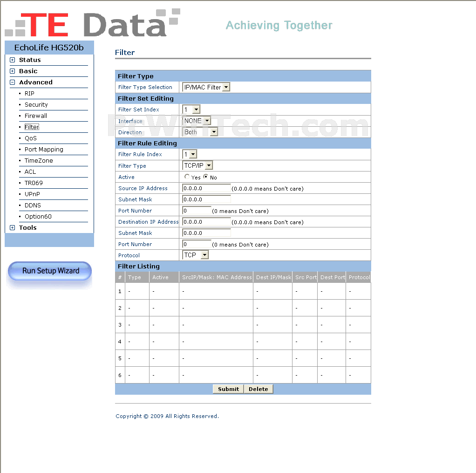Open the TimeZone settings page
Screen dimensions: 476x473
point(39,161)
